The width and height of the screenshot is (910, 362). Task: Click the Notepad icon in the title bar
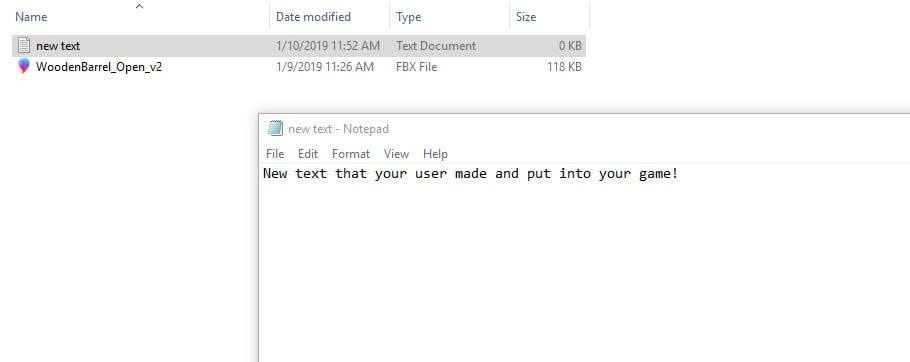pos(275,128)
